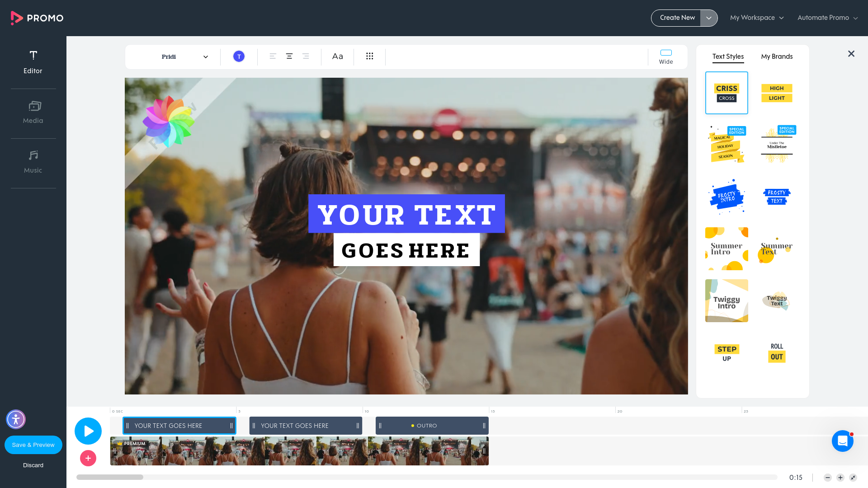Align text center
868x488 pixels.
289,56
